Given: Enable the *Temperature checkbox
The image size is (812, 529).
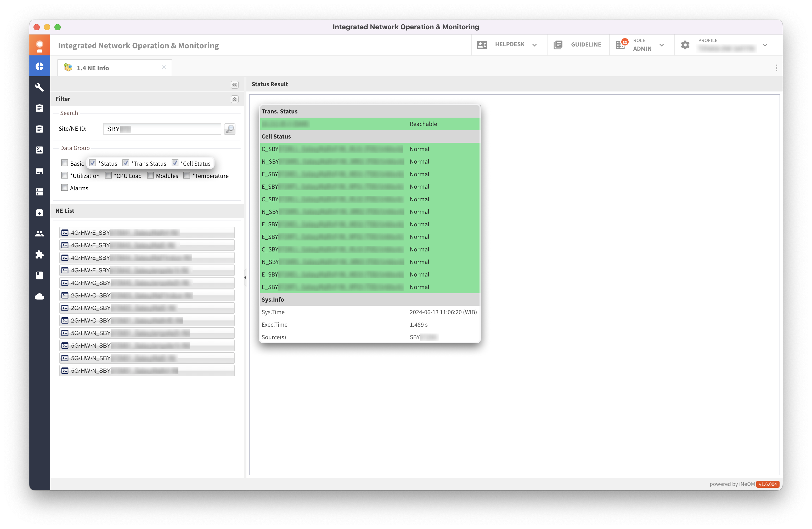Looking at the screenshot, I should 187,176.
